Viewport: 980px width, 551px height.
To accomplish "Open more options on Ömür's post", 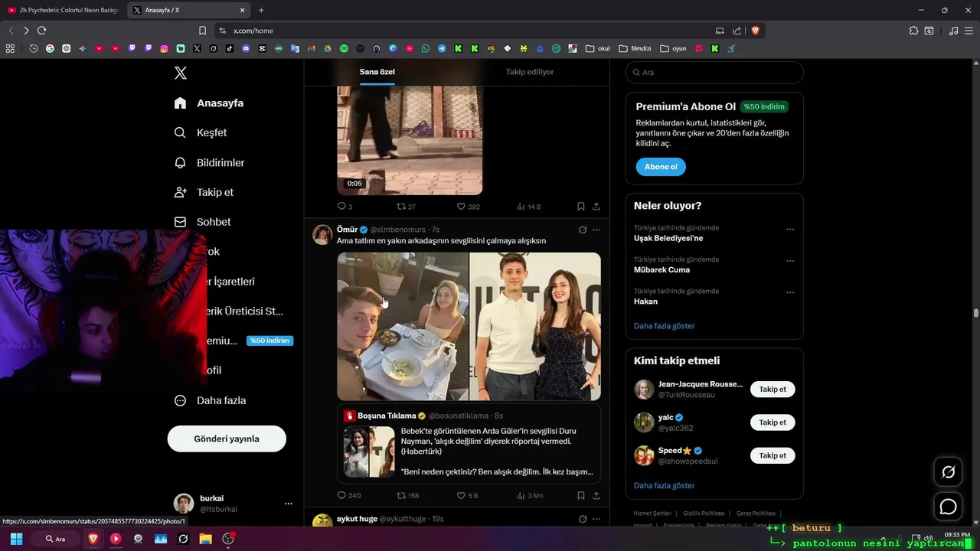I will pos(596,230).
